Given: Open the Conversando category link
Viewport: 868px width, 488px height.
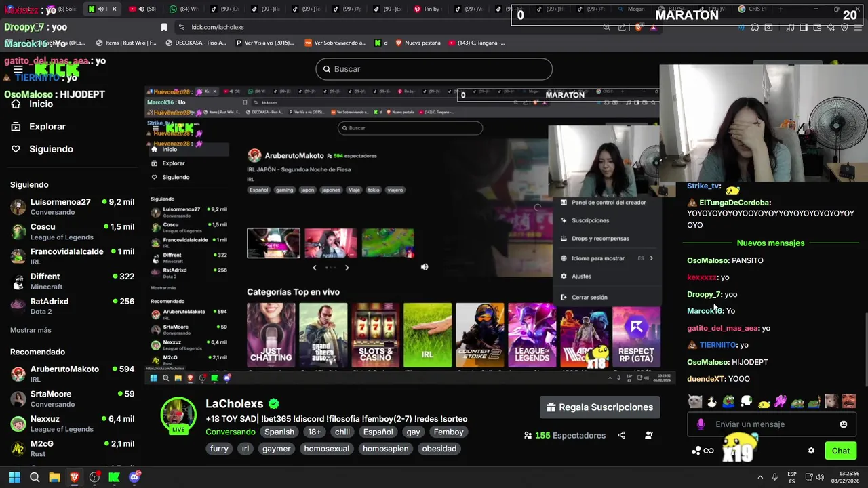Looking at the screenshot, I should click(231, 432).
